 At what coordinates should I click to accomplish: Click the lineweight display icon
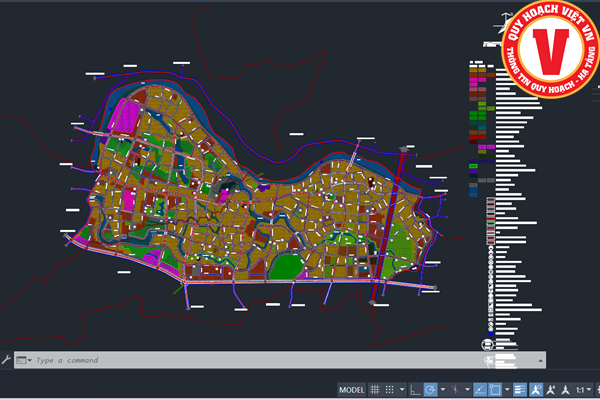(520, 390)
